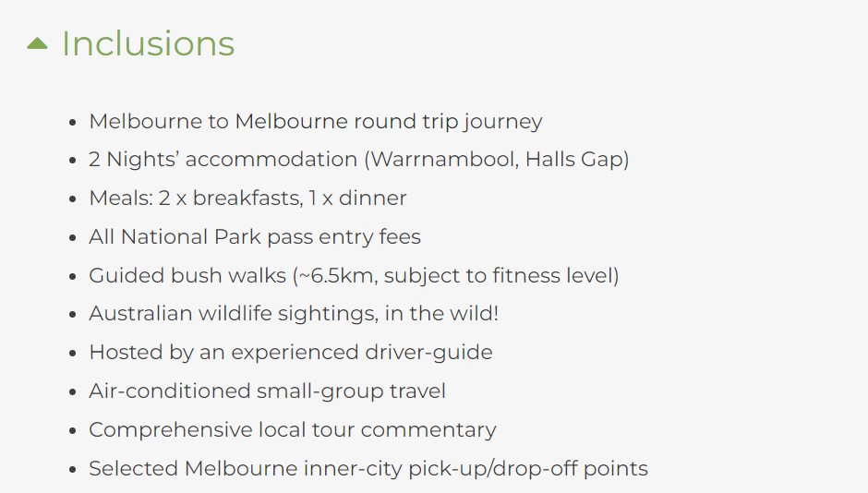The height and width of the screenshot is (493, 868).
Task: Click Comprehensive local tour commentary
Action: tap(293, 430)
